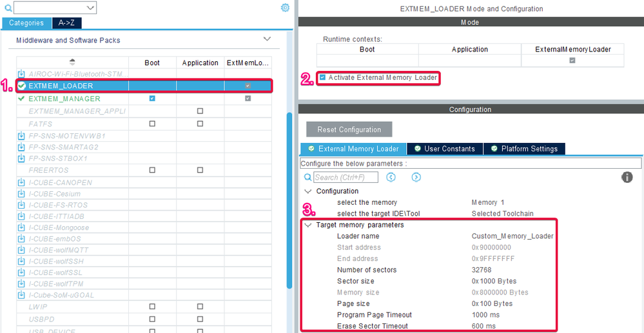This screenshot has height=333, width=644.
Task: Edit the Number of sectors value 32768
Action: (x=482, y=270)
